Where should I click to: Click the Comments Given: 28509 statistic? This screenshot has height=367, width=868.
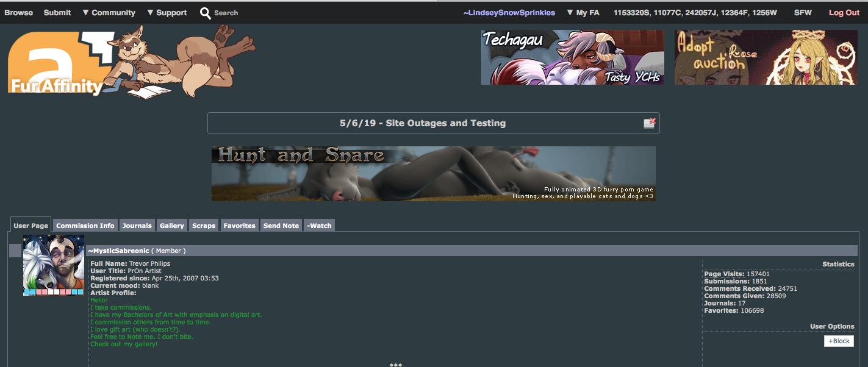(x=745, y=296)
